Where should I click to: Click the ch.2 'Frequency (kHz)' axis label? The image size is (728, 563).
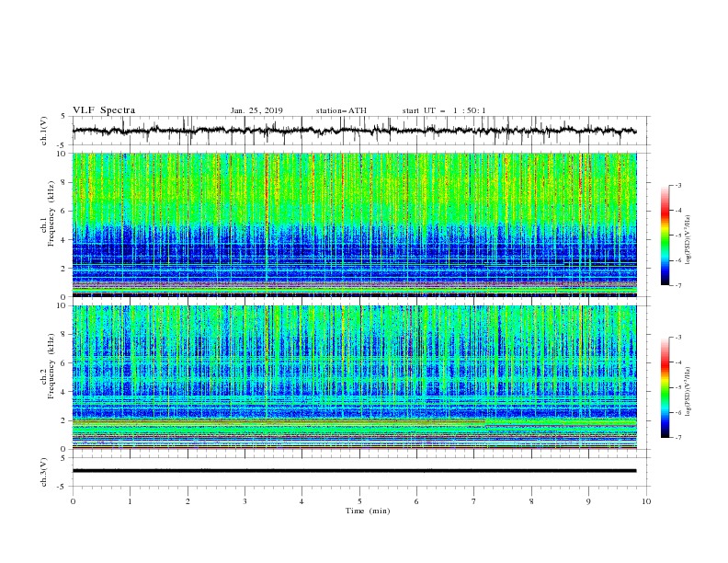click(x=51, y=366)
